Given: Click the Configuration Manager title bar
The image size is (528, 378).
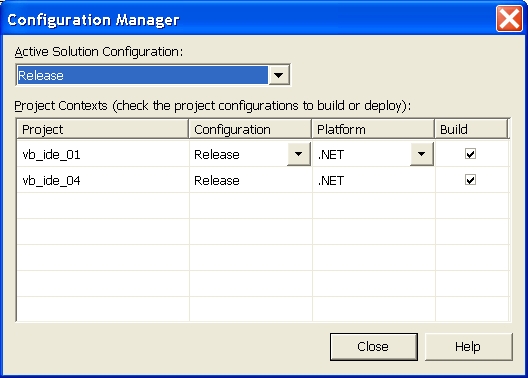Looking at the screenshot, I should coord(249,20).
